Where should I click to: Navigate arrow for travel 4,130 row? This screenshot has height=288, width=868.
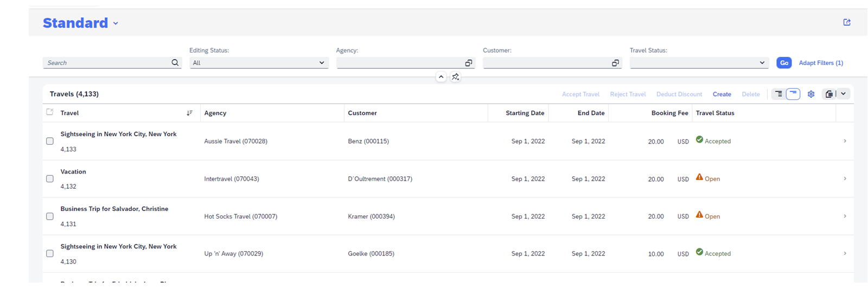point(845,253)
